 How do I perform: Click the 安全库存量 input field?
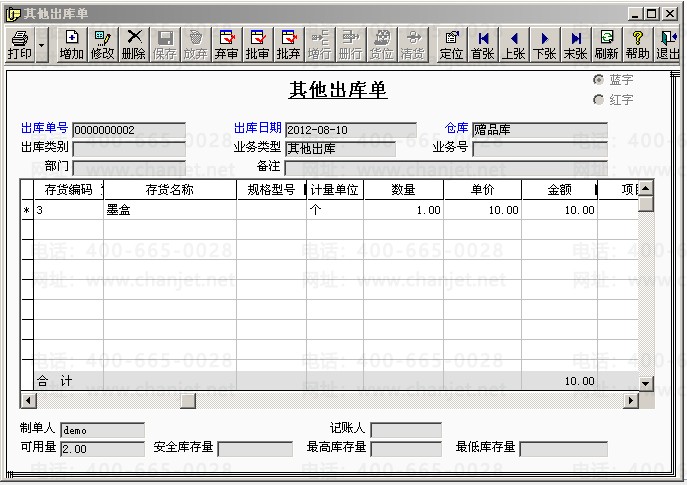coord(255,449)
